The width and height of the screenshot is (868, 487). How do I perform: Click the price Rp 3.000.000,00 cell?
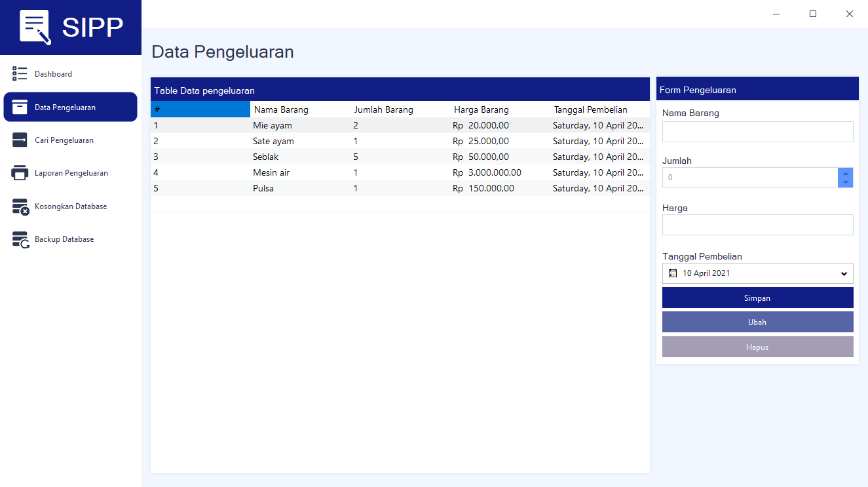click(x=500, y=172)
